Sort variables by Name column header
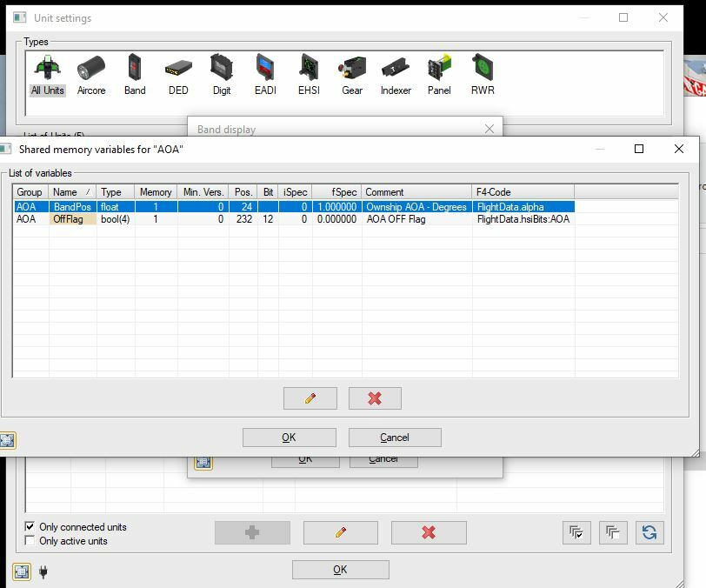This screenshot has width=706, height=588. 72,192
